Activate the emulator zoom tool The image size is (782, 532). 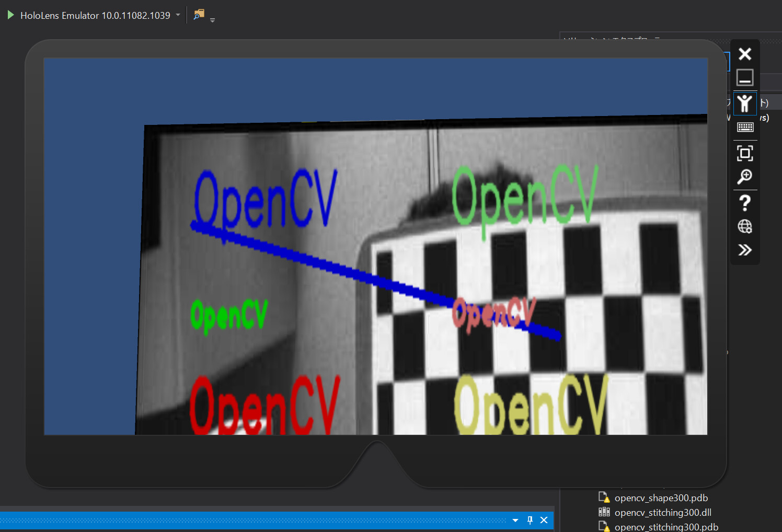744,177
